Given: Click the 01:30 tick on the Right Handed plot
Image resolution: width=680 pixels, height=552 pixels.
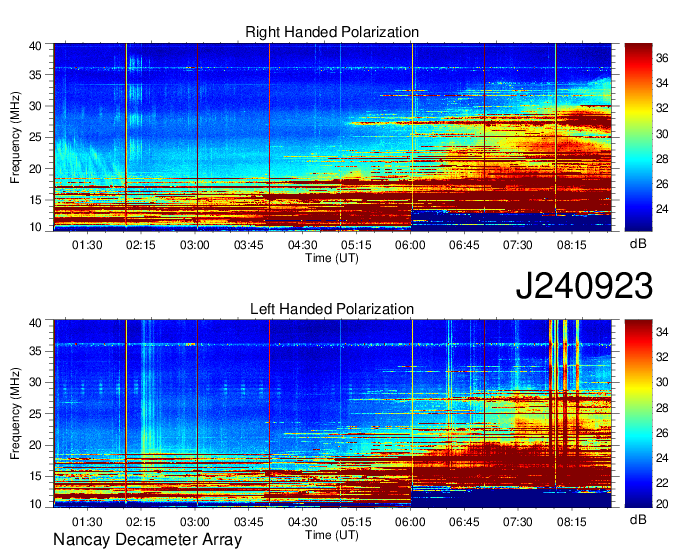Looking at the screenshot, I should point(87,245).
